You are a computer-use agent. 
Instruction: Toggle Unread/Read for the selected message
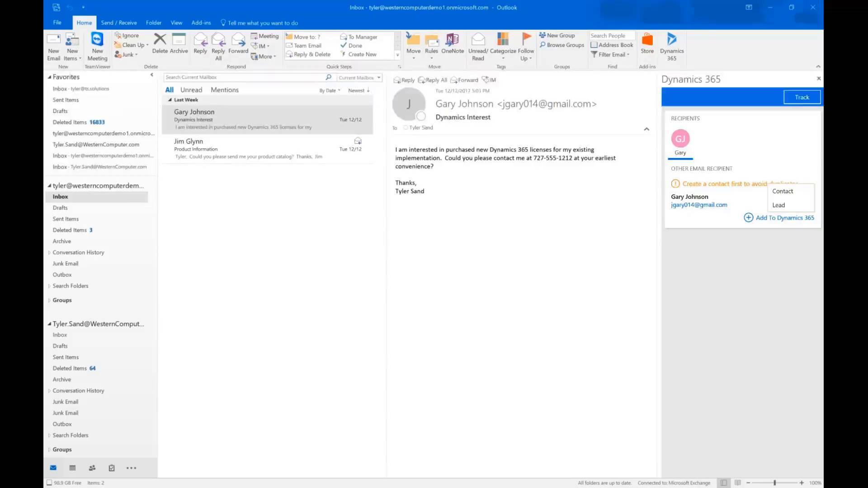478,47
